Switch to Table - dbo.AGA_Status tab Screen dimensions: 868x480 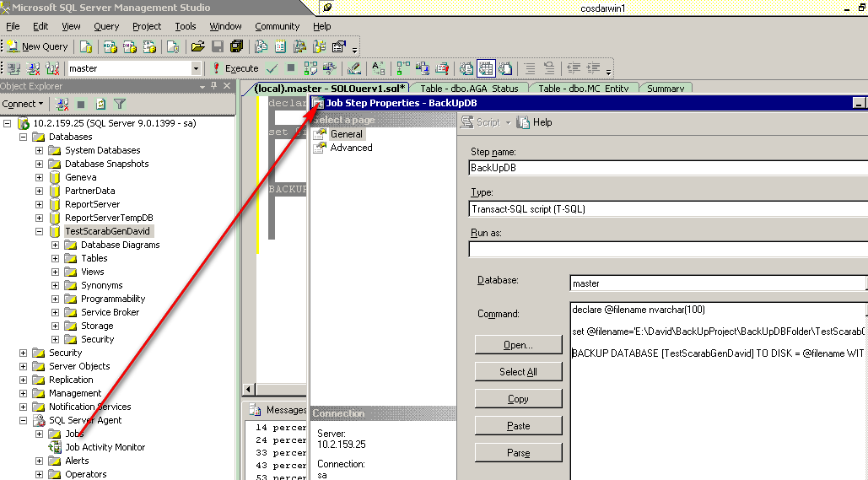click(469, 89)
